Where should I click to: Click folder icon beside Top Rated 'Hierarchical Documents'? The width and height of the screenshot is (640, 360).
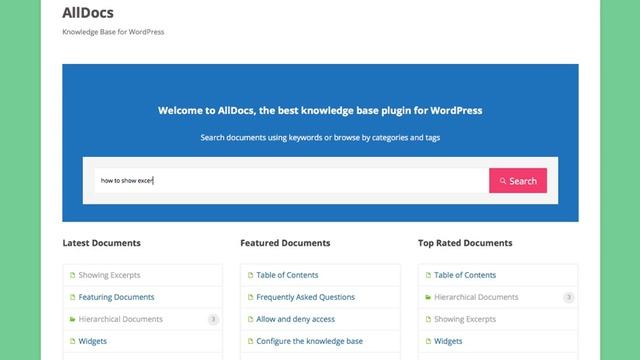[428, 297]
